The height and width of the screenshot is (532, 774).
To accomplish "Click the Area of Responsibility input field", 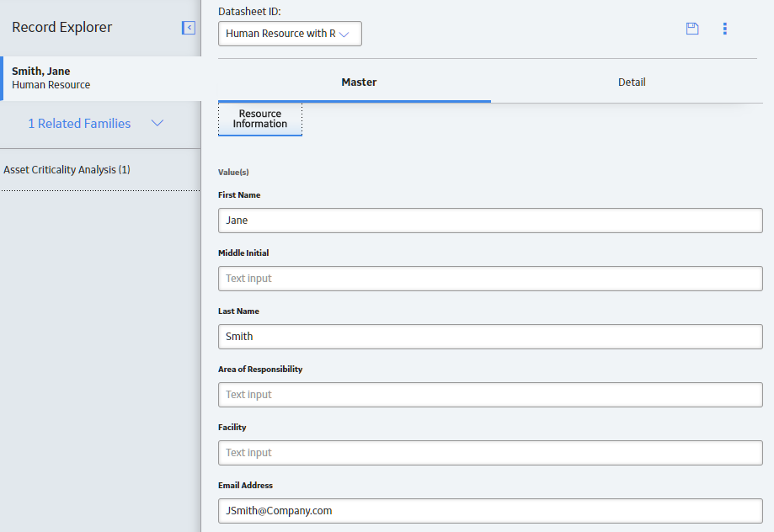I will coord(490,395).
